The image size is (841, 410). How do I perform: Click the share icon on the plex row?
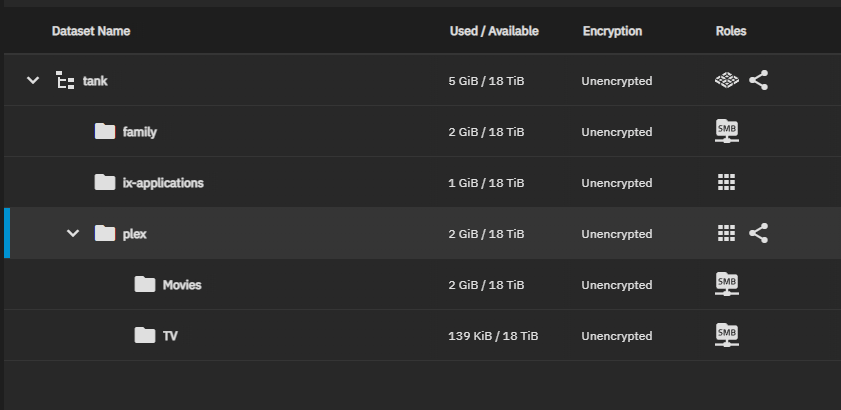[758, 233]
